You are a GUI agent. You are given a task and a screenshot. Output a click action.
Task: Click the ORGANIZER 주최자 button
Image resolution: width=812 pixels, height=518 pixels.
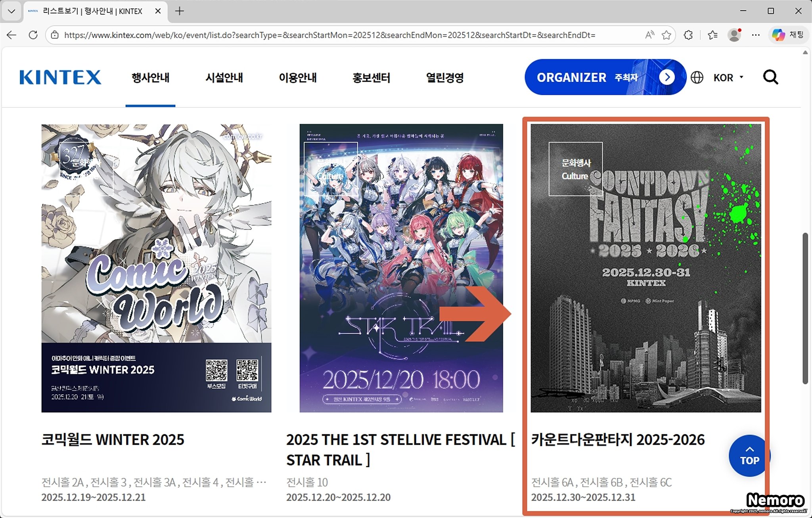click(605, 77)
